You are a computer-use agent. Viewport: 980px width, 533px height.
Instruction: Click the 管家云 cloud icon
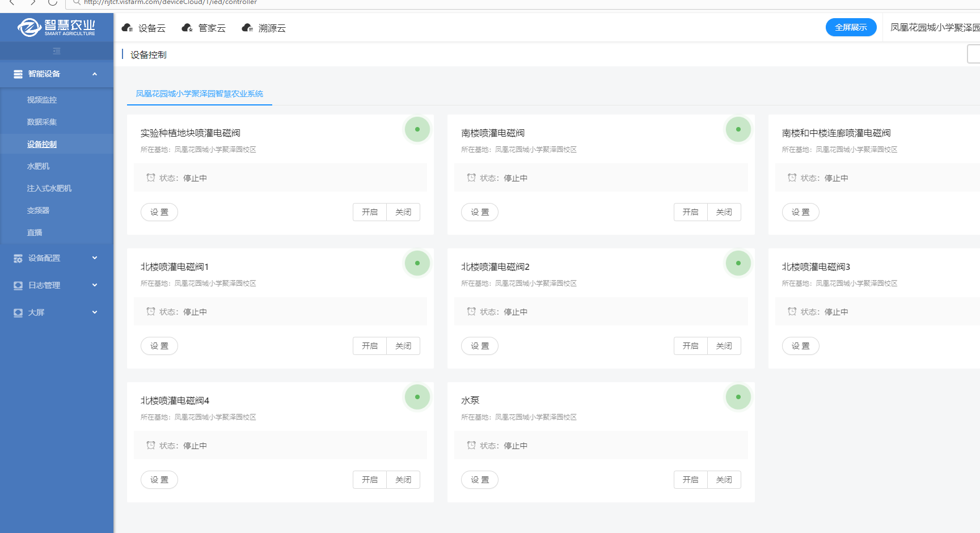187,28
